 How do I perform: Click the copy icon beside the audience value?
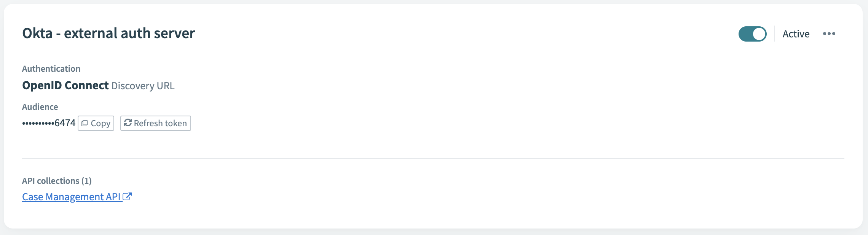pos(85,123)
